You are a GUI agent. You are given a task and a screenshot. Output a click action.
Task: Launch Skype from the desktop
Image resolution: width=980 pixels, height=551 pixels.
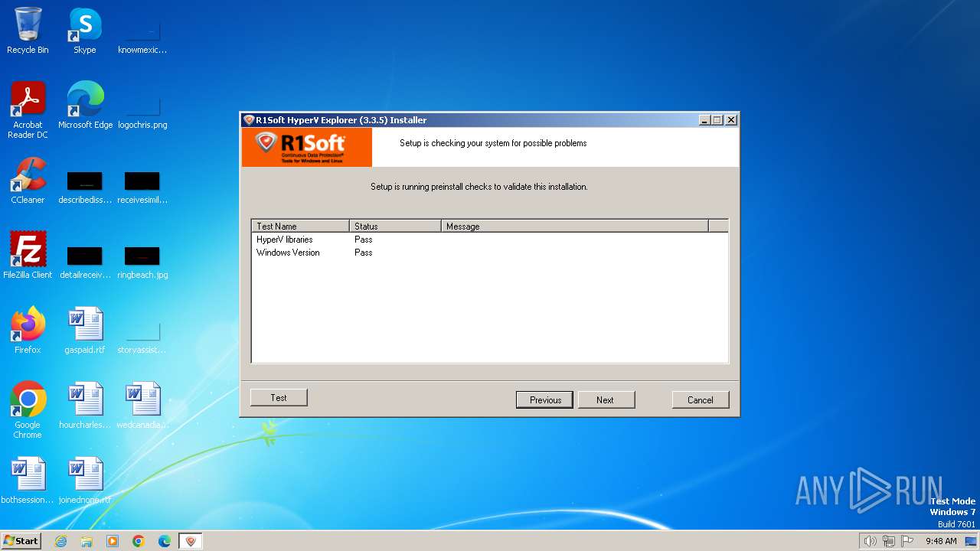pyautogui.click(x=85, y=31)
